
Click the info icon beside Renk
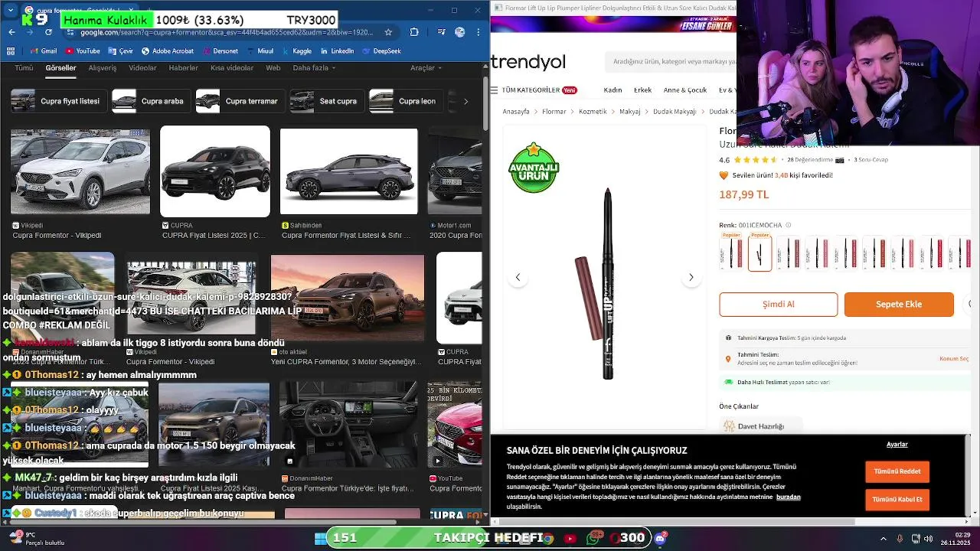(x=789, y=226)
